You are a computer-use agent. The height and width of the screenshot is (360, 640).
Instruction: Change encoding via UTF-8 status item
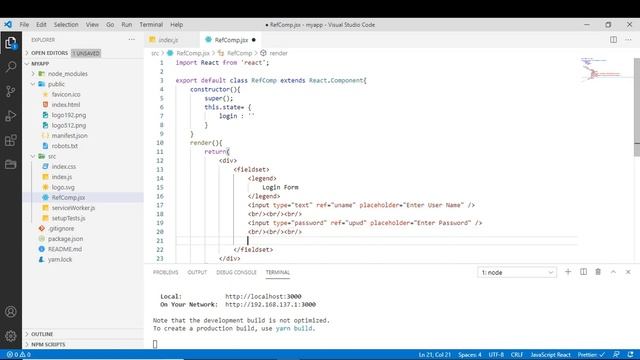click(496, 354)
